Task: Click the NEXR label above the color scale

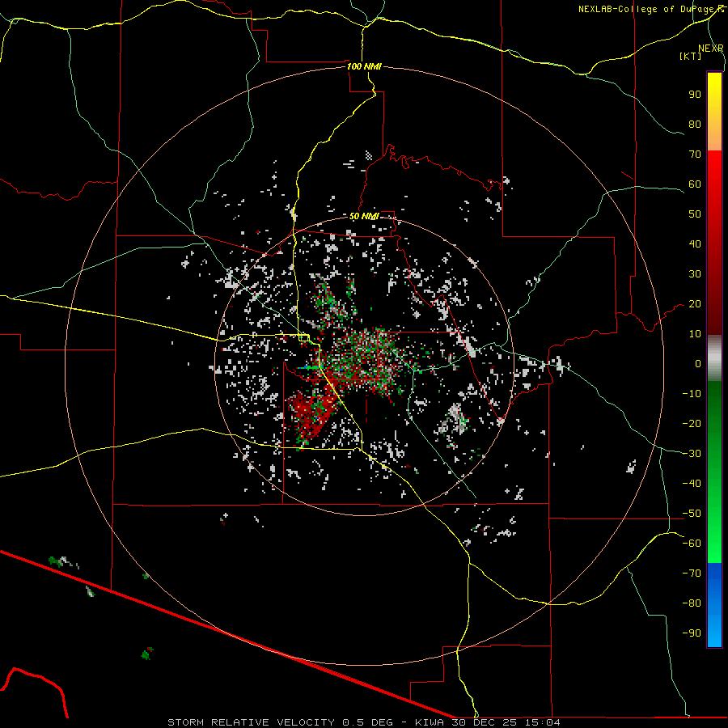Action: click(710, 49)
